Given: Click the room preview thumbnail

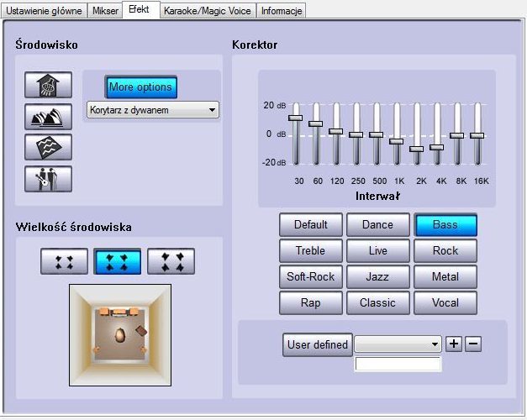Looking at the screenshot, I should [x=120, y=335].
